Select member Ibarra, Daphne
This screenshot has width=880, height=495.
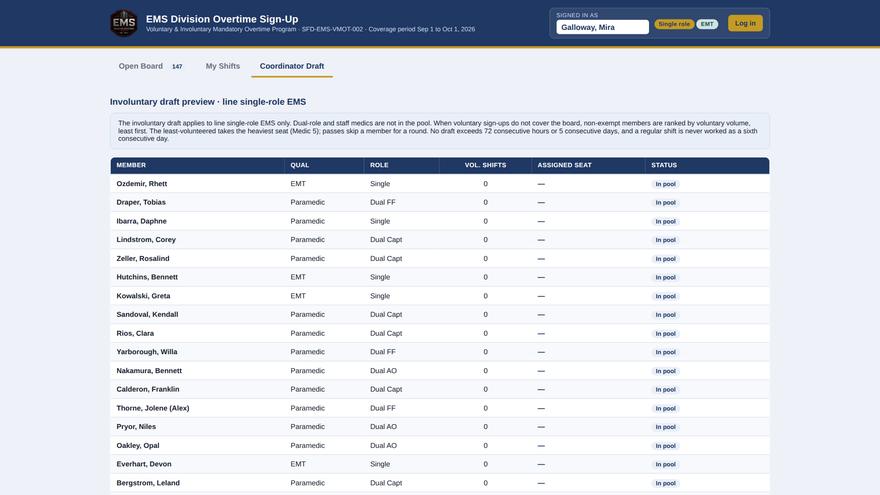coord(141,221)
